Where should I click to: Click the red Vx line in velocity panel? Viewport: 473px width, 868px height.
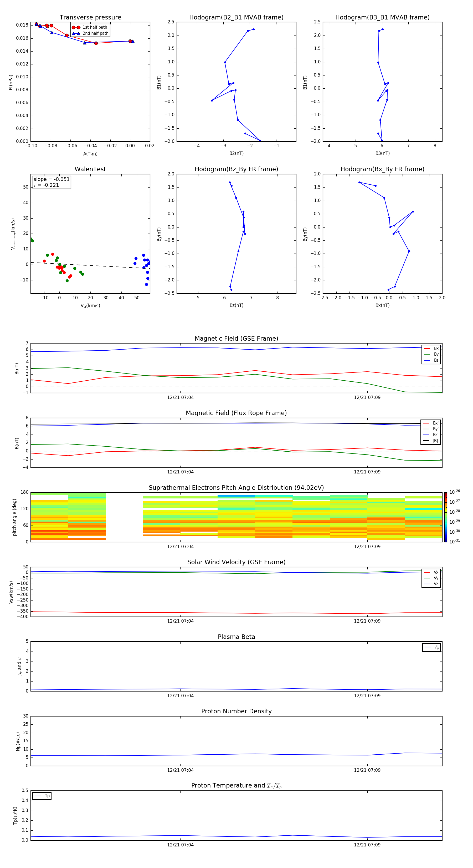[x=236, y=613]
